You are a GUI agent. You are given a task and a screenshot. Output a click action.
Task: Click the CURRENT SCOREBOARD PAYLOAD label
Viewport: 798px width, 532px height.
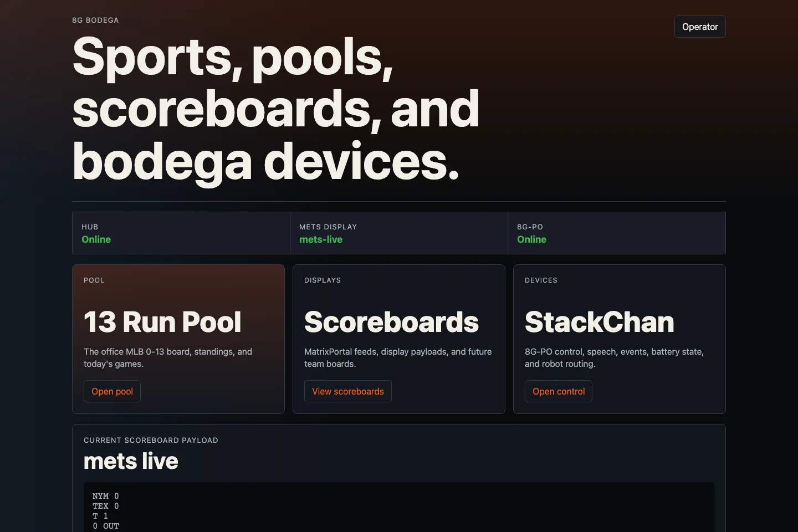coord(151,440)
